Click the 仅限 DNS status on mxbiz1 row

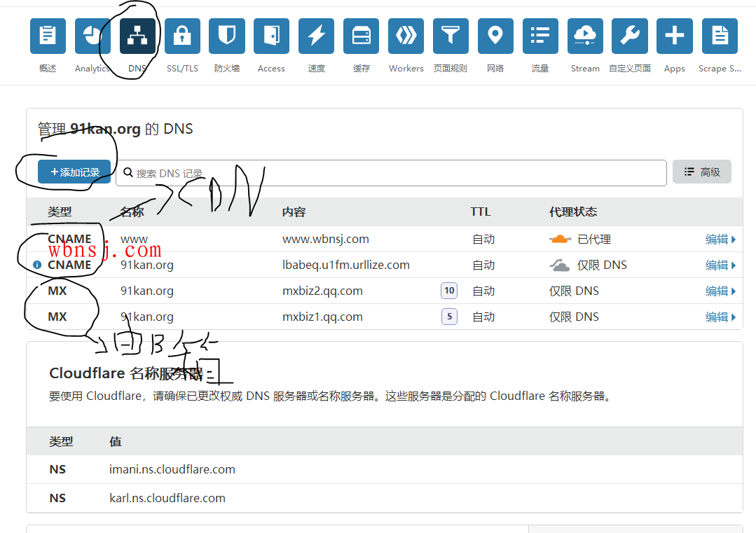pos(574,317)
